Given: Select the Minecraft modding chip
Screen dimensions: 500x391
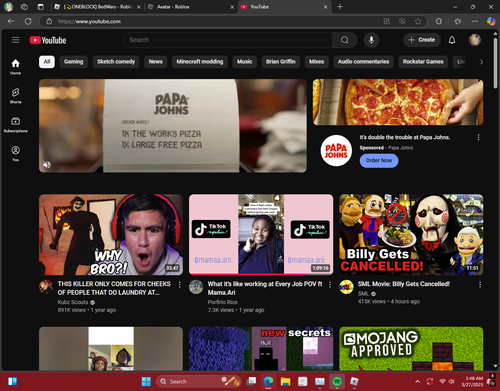Looking at the screenshot, I should coord(200,62).
